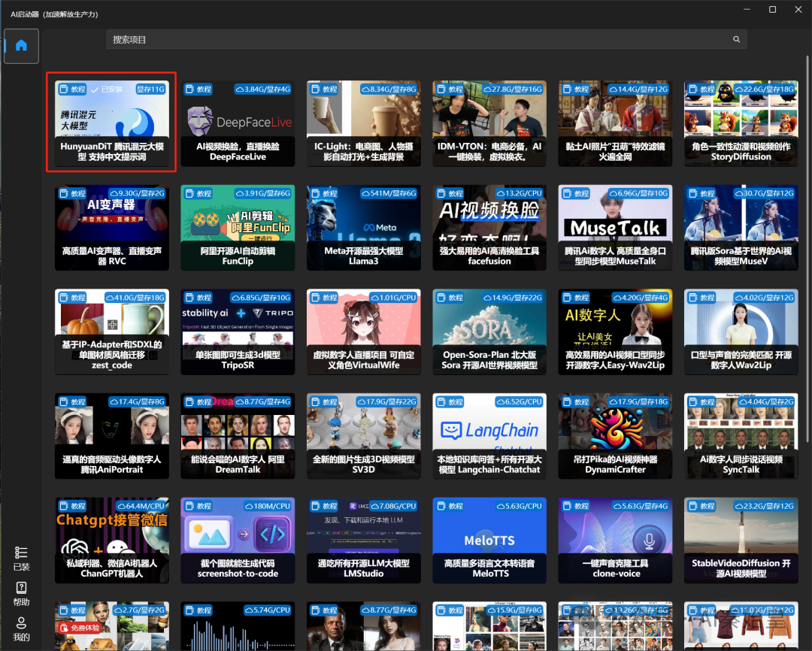Open the ChanGPT机器人 微信 card
The image size is (812, 651).
tap(112, 540)
